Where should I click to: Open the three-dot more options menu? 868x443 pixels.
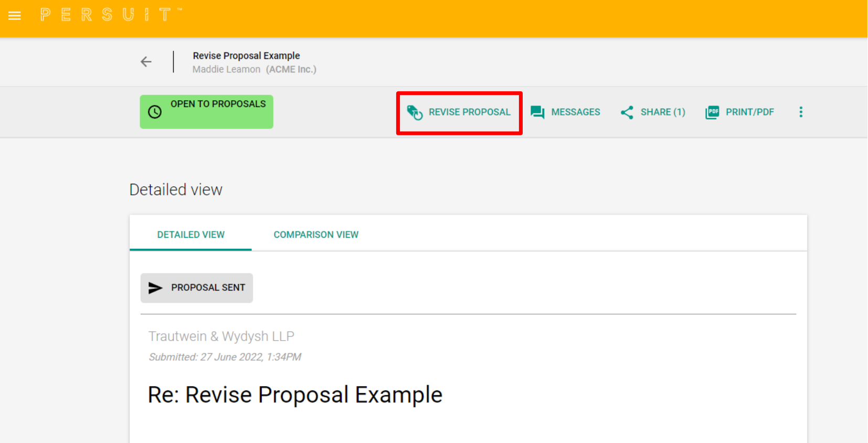click(801, 112)
